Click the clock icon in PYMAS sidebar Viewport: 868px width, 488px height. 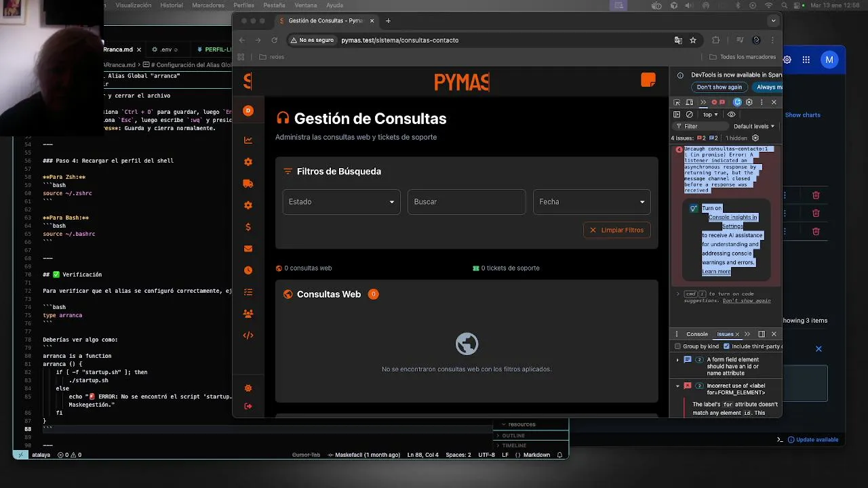coord(248,270)
